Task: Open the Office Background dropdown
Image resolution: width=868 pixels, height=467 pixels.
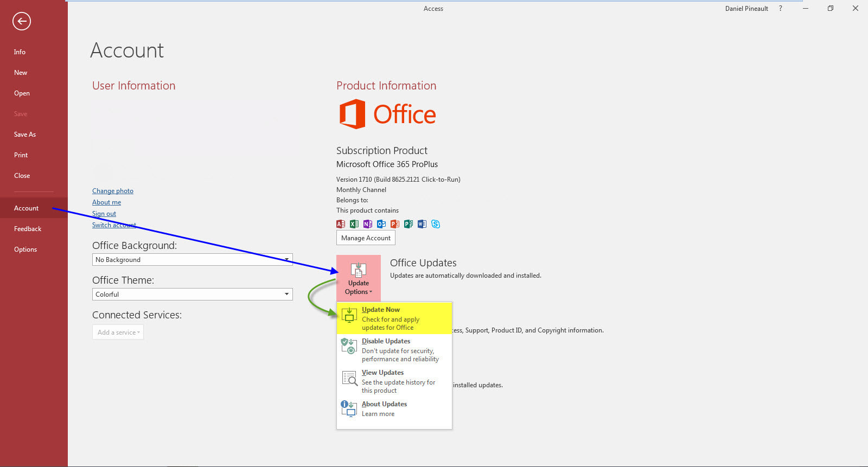Action: [192, 260]
